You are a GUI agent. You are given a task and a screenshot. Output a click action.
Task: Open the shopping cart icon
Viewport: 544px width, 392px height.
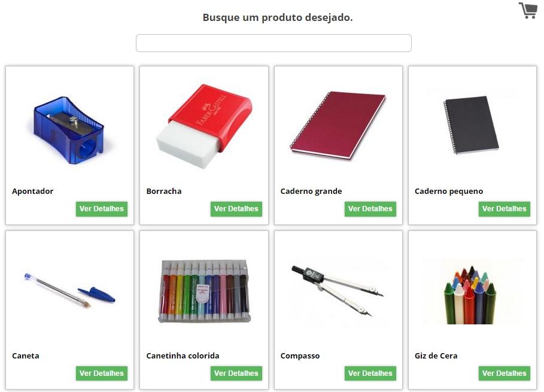pos(528,10)
